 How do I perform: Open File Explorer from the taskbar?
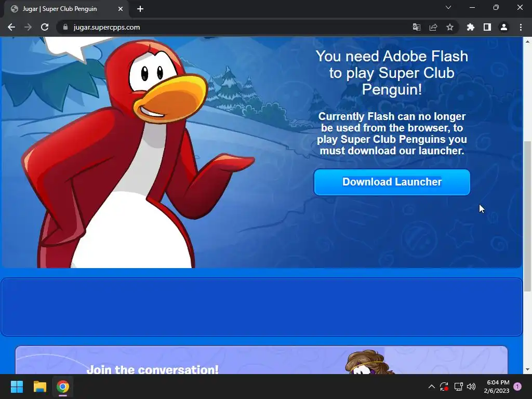(39, 387)
